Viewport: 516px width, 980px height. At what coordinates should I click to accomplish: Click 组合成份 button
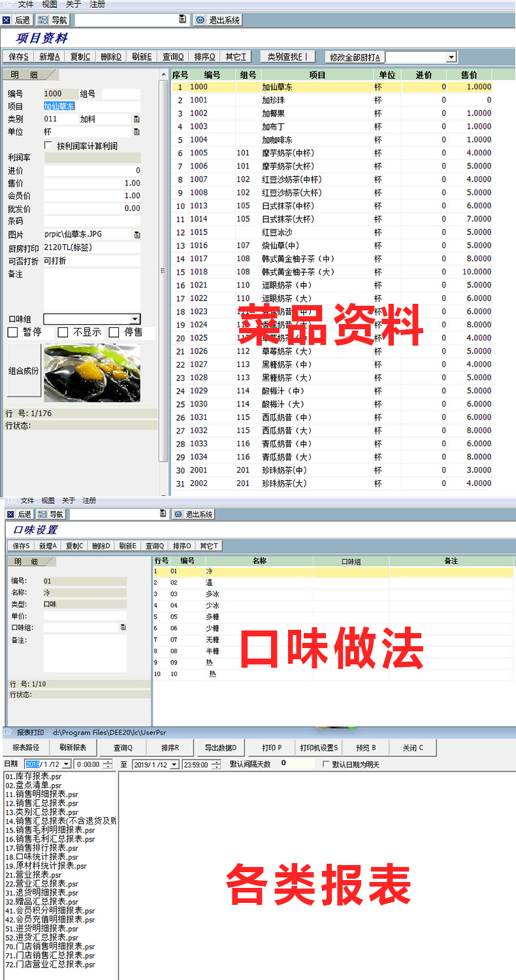click(24, 370)
